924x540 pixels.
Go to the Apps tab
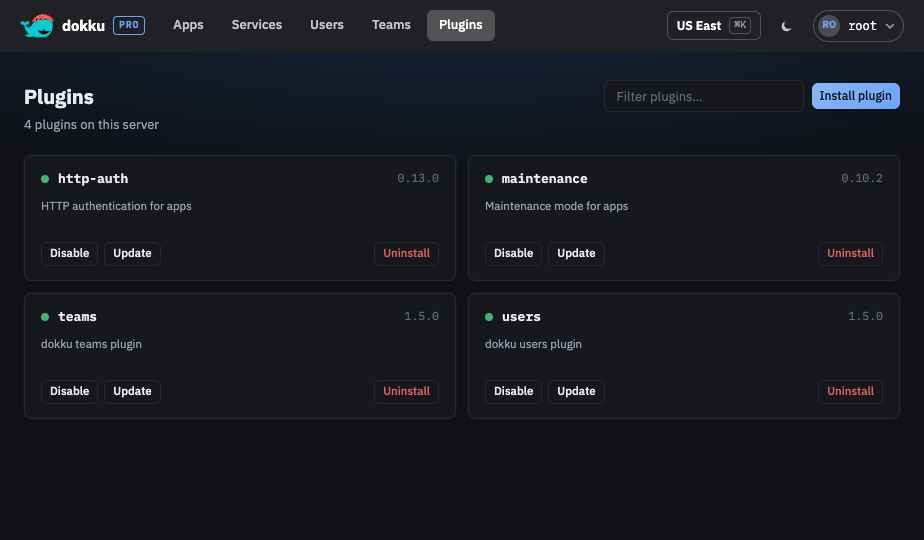pos(188,25)
